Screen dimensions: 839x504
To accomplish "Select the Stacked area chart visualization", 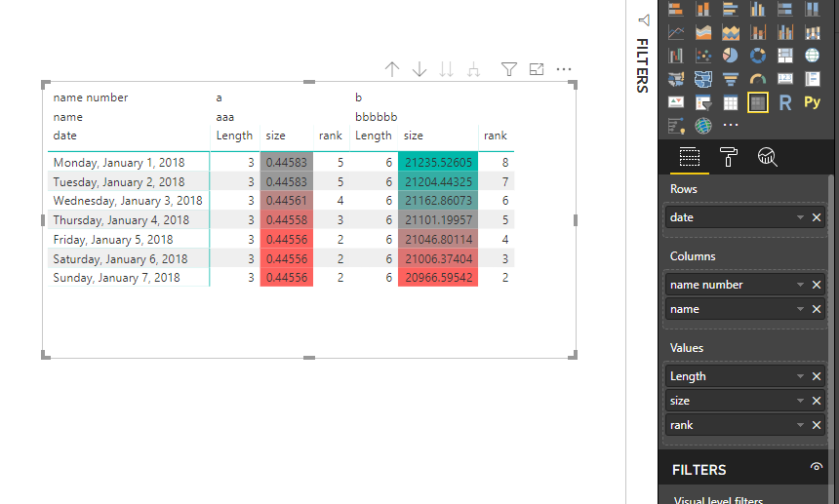I will pyautogui.click(x=731, y=32).
